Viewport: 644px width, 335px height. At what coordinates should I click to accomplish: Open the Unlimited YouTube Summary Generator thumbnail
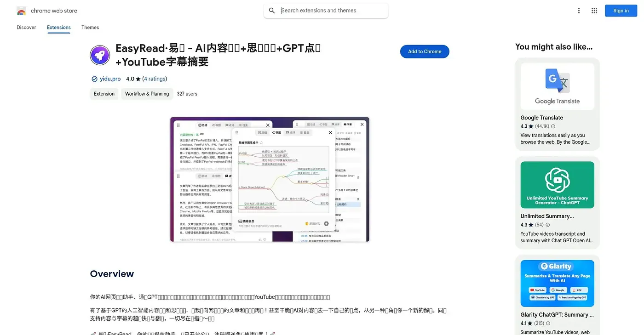[558, 185]
